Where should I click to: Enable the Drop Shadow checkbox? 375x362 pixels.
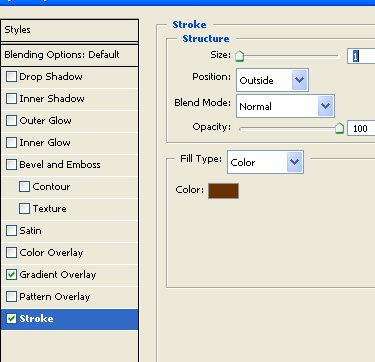(11, 77)
